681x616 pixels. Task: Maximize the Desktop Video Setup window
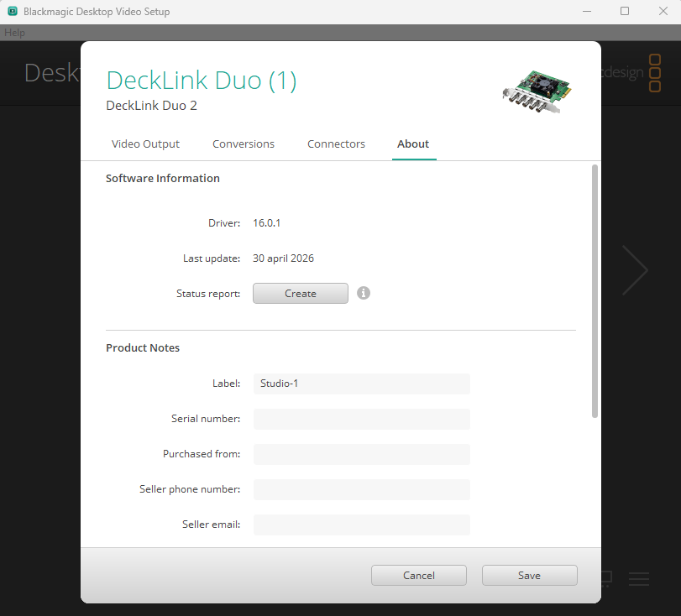coord(625,11)
